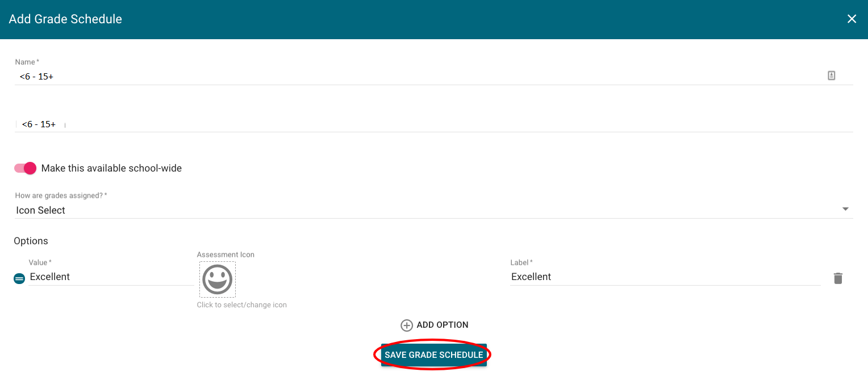Click the 'Assessment Icon' caption above the smiley
Viewport: 868px width, 384px height.
click(226, 254)
